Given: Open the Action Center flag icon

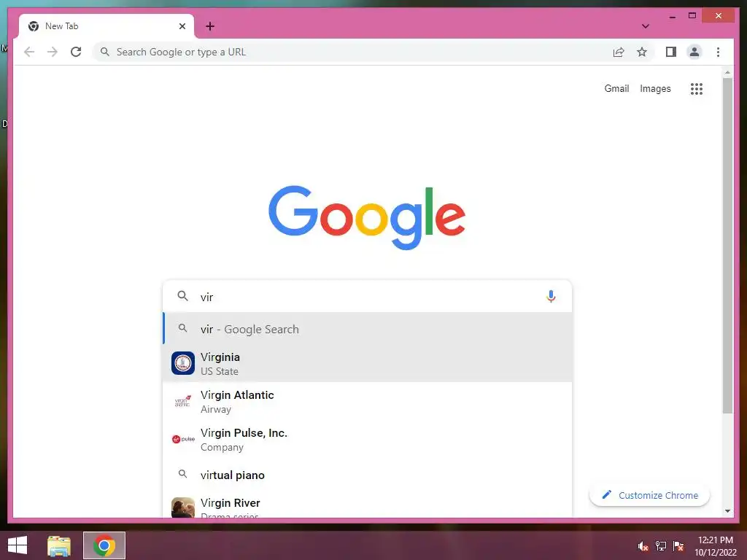Looking at the screenshot, I should 678,546.
